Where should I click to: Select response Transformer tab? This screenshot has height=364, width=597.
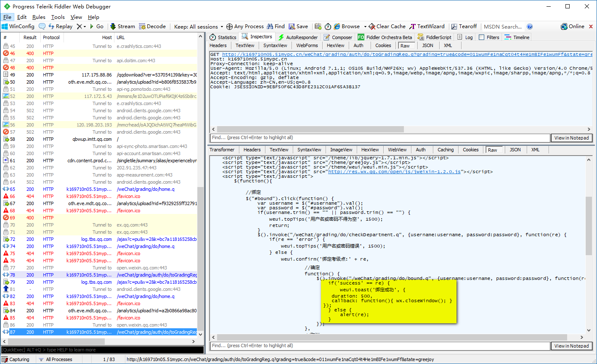tap(222, 150)
